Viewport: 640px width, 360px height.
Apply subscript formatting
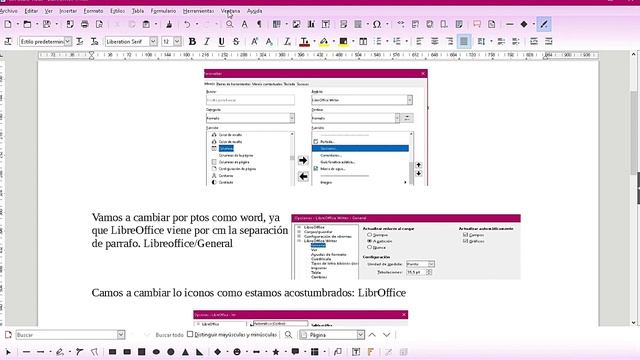click(269, 42)
